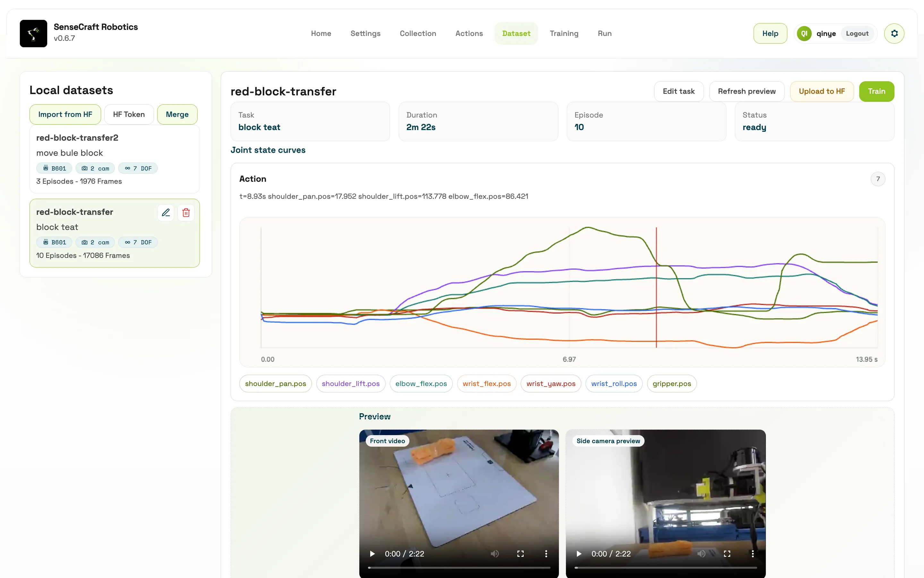
Task: Open more options on Front video
Action: pos(546,554)
